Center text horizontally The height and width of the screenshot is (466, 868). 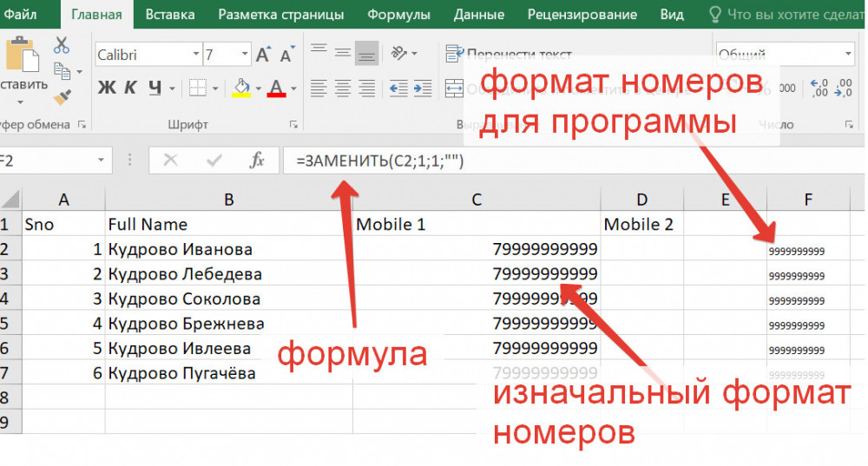pos(343,88)
